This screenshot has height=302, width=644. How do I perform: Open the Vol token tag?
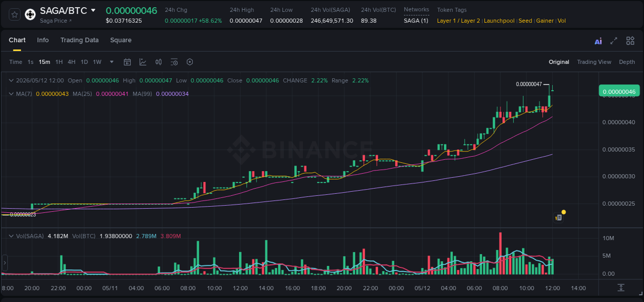[562, 21]
